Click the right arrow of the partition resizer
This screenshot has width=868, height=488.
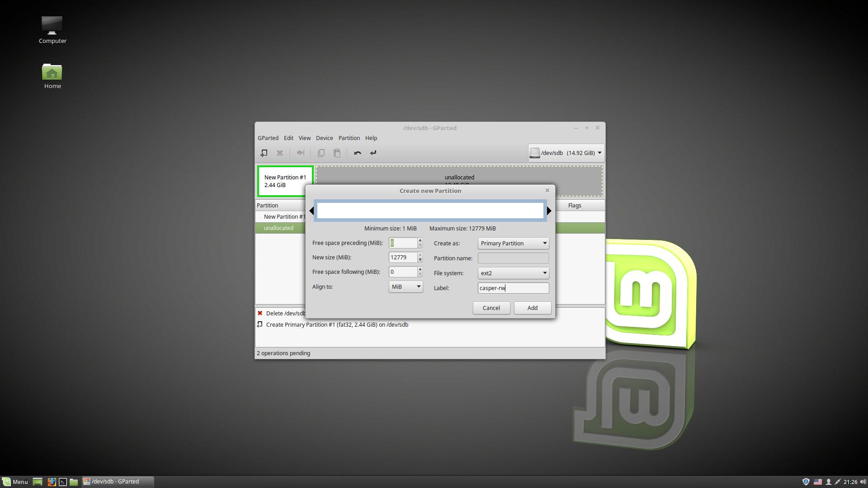coord(549,211)
